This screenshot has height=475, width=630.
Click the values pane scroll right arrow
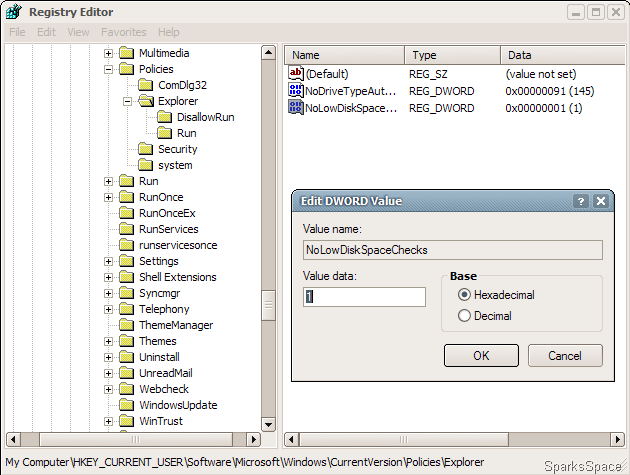pos(617,439)
